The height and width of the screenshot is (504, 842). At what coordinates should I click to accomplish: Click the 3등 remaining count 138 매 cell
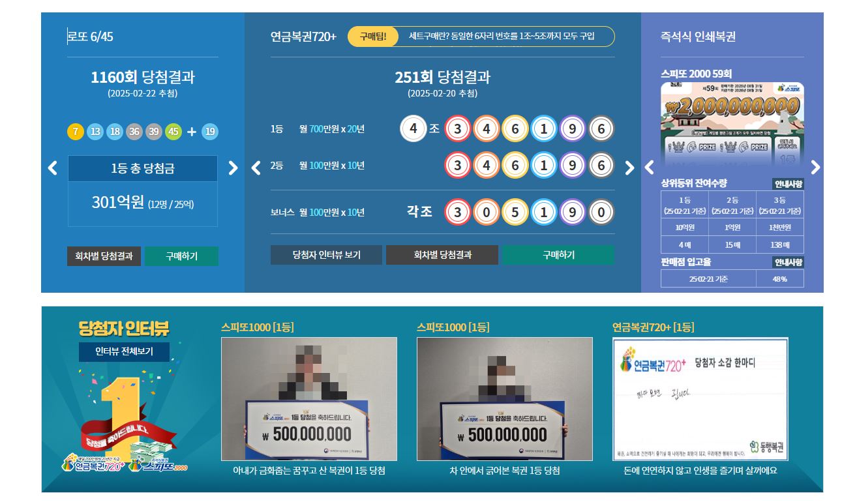coord(780,245)
